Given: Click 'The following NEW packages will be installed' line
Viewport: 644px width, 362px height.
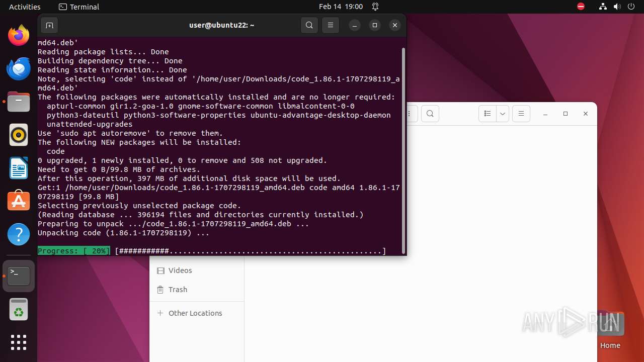Looking at the screenshot, I should click(x=139, y=142).
